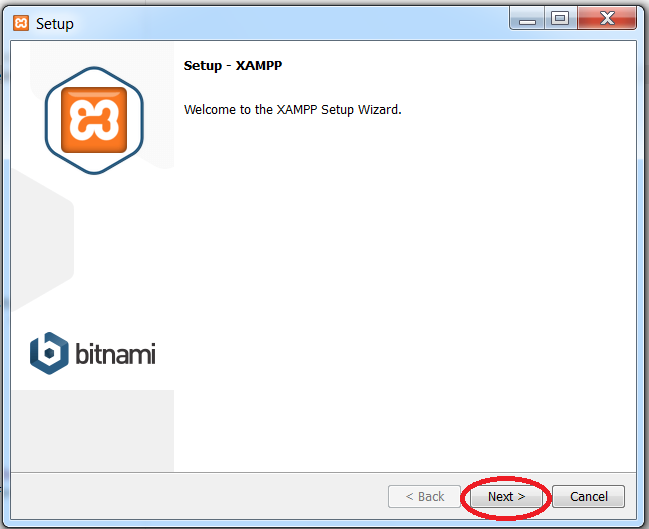
Task: Click the 'Setup' window title text
Action: coord(55,24)
